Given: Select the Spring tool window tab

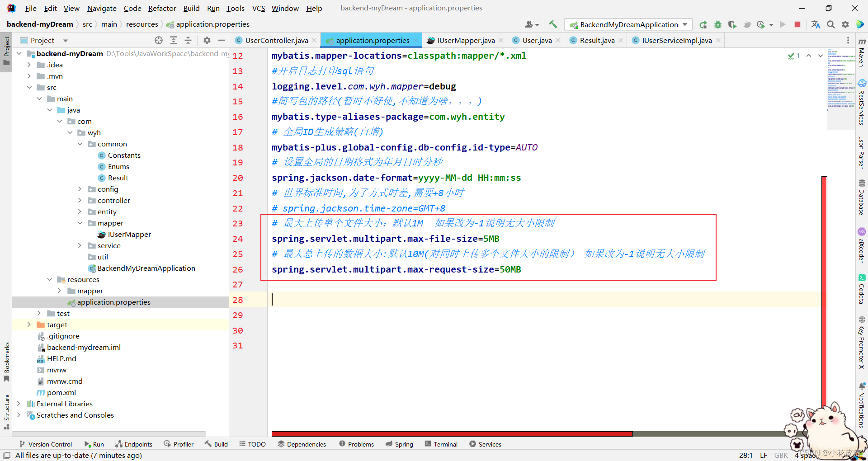Looking at the screenshot, I should point(400,444).
